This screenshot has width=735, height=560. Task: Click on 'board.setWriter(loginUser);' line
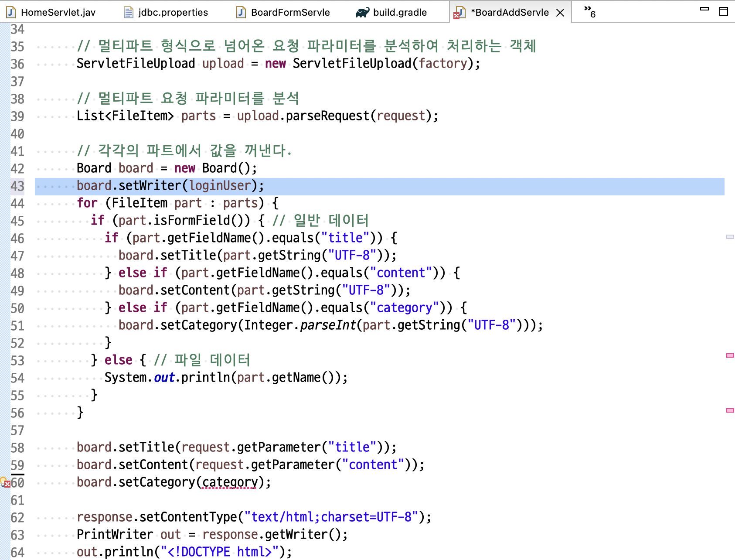coord(170,186)
